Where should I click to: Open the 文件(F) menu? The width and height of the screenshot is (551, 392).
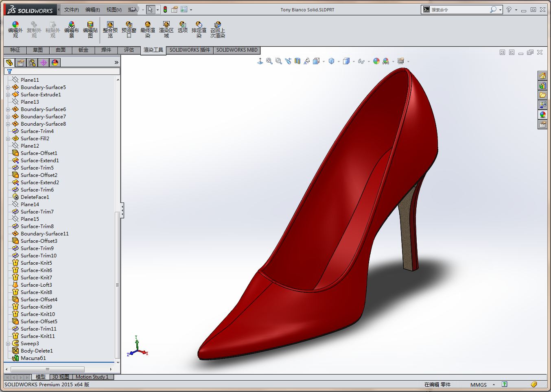pyautogui.click(x=71, y=10)
